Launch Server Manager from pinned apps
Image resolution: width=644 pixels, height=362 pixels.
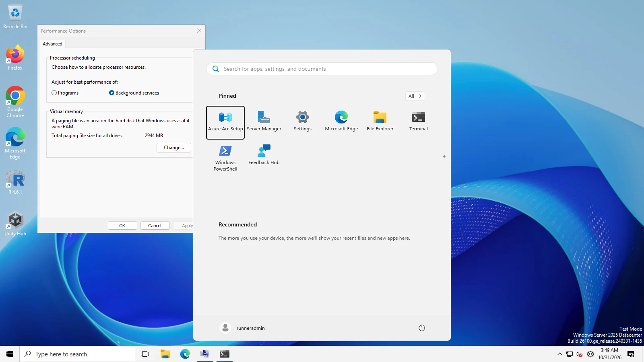pyautogui.click(x=264, y=122)
